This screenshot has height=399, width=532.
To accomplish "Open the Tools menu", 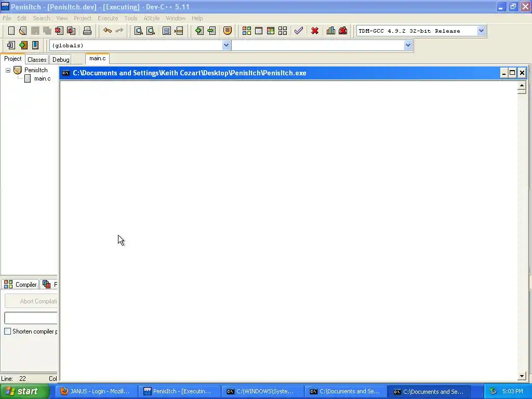I will coord(130,18).
